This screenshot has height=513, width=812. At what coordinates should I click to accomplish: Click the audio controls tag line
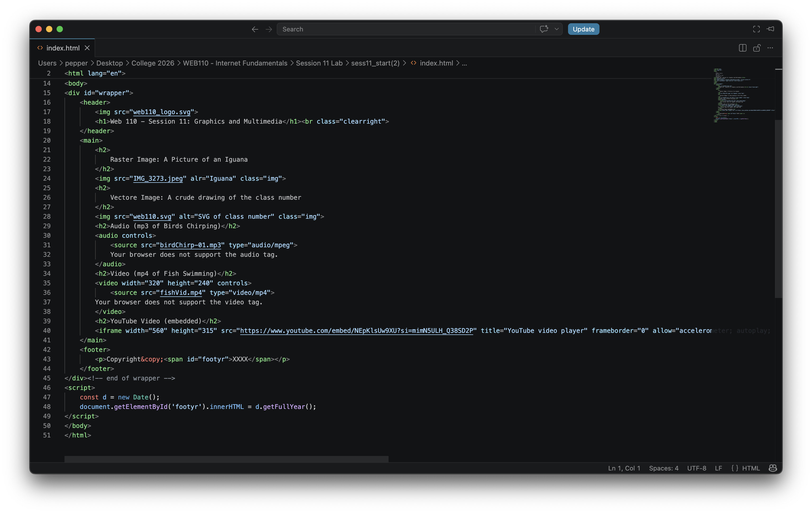(125, 236)
